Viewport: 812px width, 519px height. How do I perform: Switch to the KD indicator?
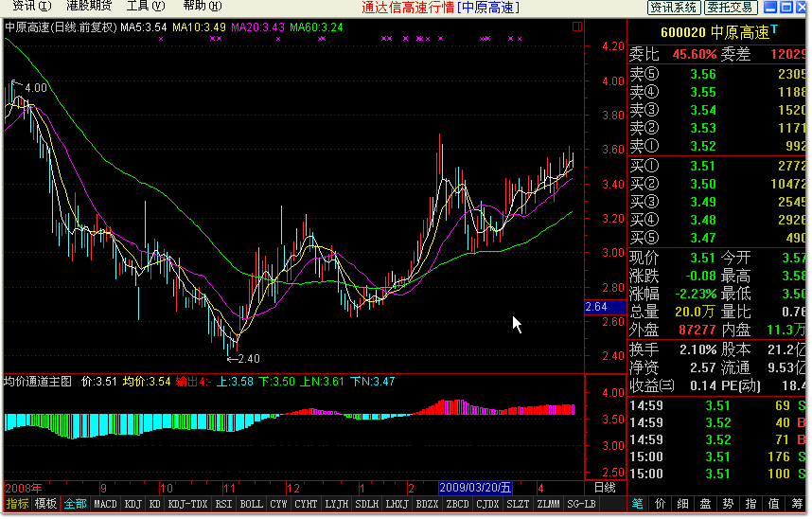tap(155, 504)
